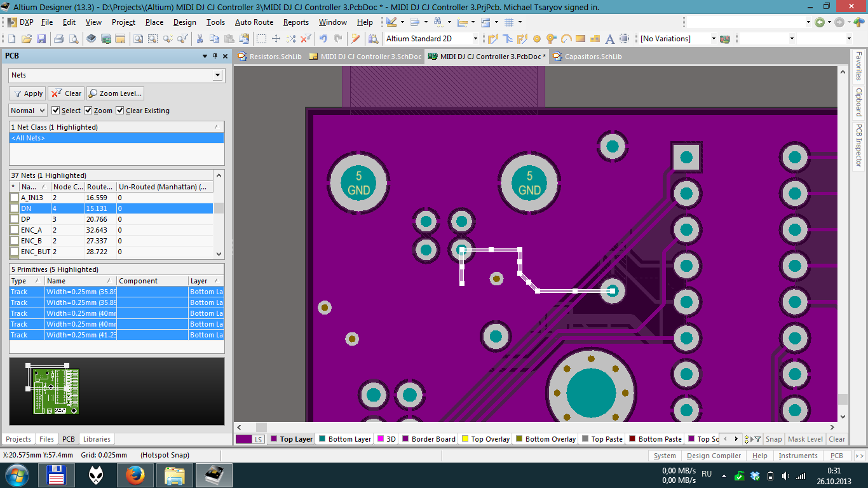Expand the Nets panel mode dropdown
This screenshot has height=488, width=868.
217,75
